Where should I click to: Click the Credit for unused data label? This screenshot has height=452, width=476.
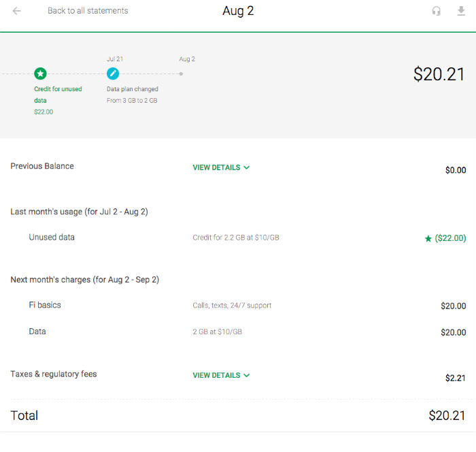[58, 95]
